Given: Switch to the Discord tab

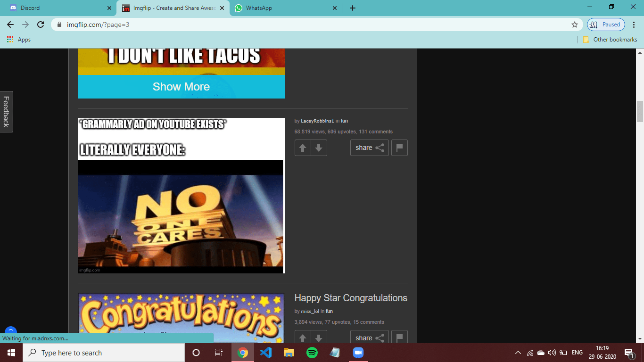Looking at the screenshot, I should coord(59,8).
